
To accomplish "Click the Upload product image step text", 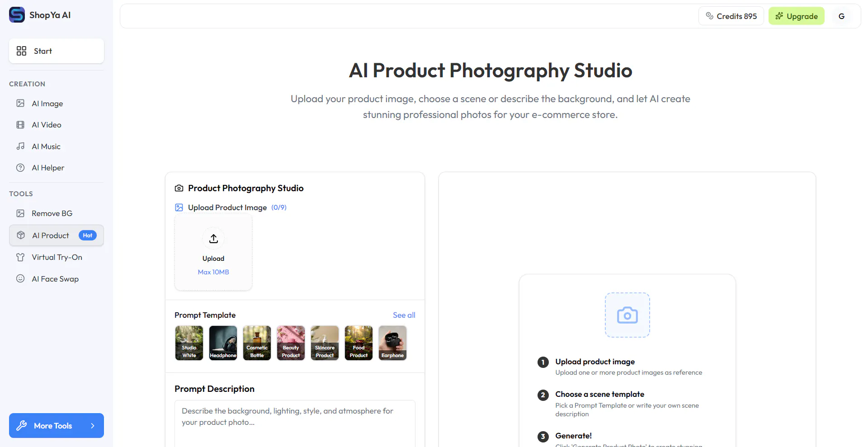I will [x=595, y=362].
